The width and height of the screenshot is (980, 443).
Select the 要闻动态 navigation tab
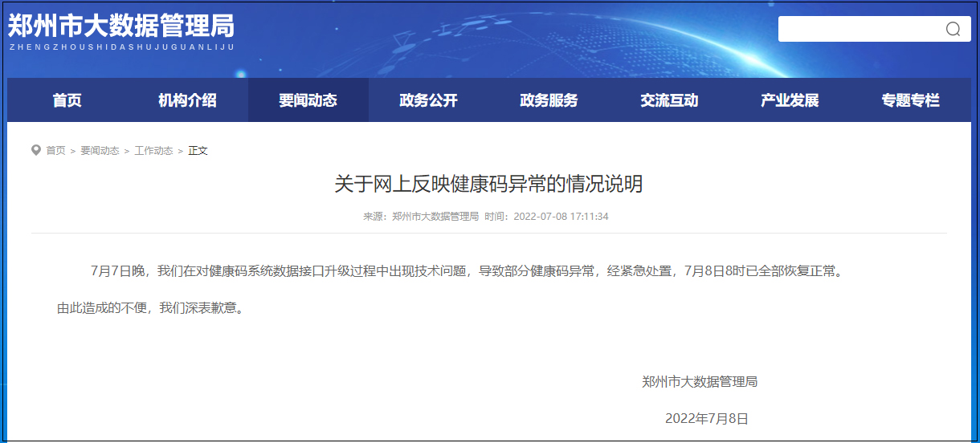308,100
